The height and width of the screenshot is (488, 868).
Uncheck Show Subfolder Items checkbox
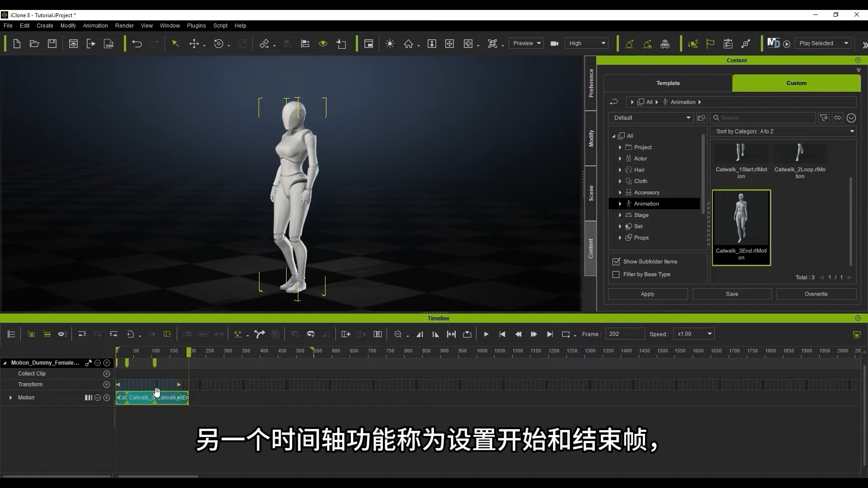coord(616,262)
